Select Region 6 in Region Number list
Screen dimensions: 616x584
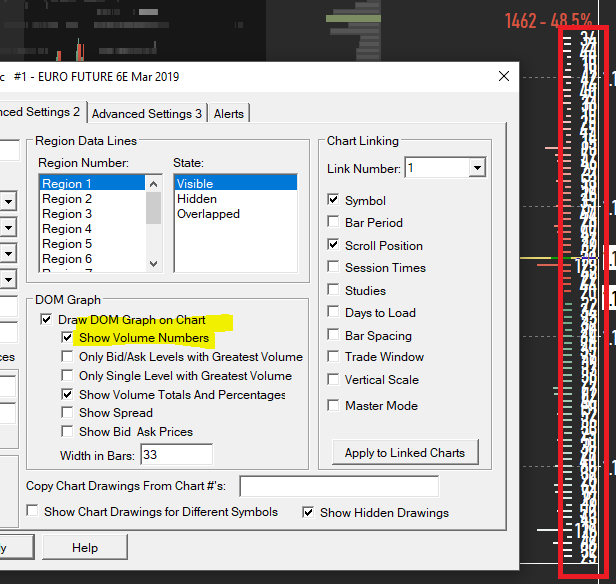[92, 258]
